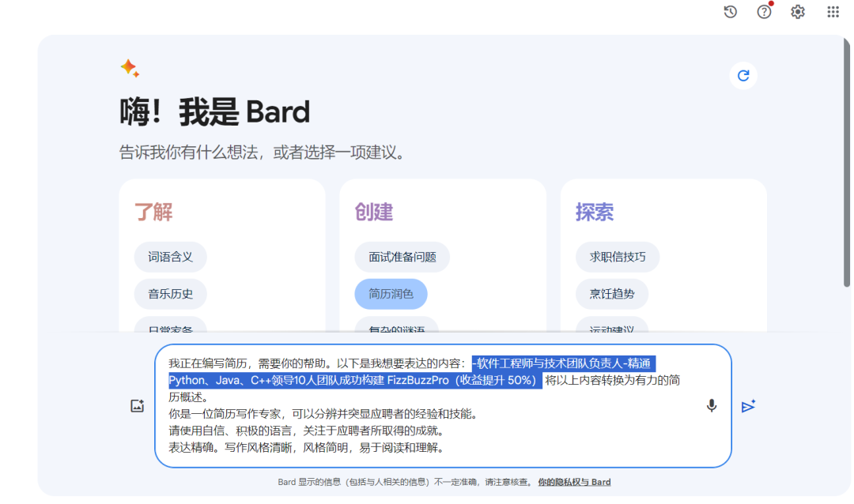Screen dimensions: 854x504
Task: Open the Google apps grid icon
Action: (x=833, y=11)
